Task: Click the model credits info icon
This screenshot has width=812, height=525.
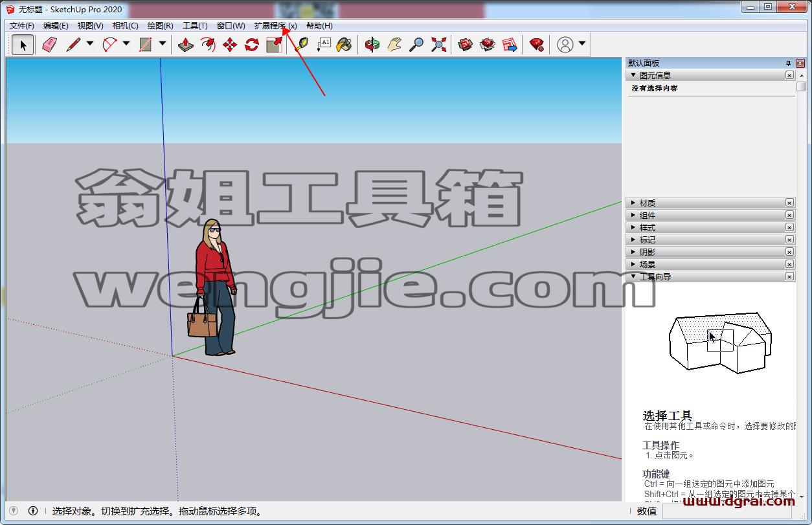Action: pyautogui.click(x=33, y=511)
